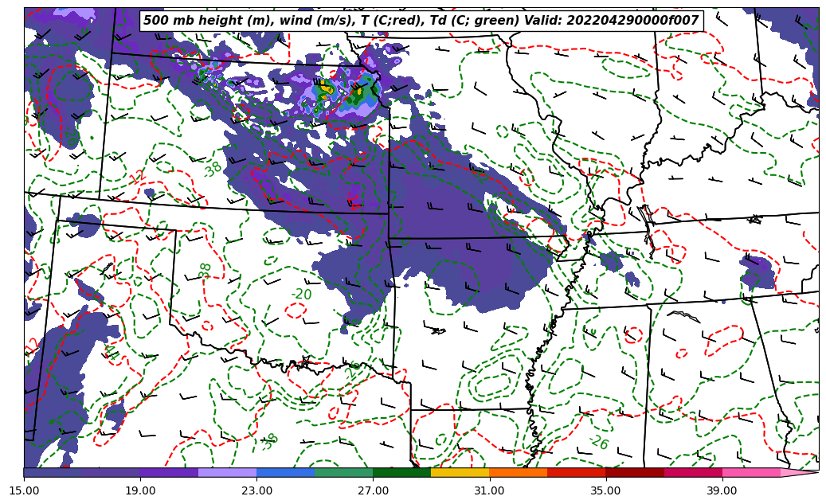Click the 27.00 colorbar tick label

tap(373, 490)
